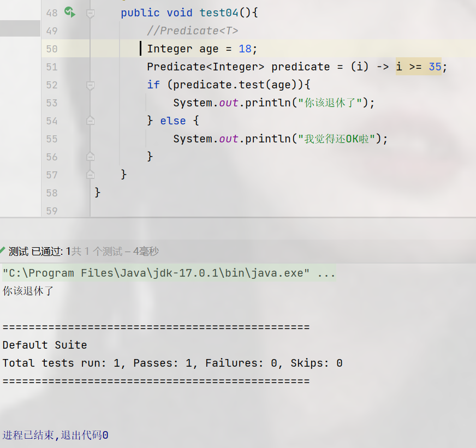The width and height of the screenshot is (476, 448).
Task: Click line number 58 in the gutter
Action: coord(52,193)
